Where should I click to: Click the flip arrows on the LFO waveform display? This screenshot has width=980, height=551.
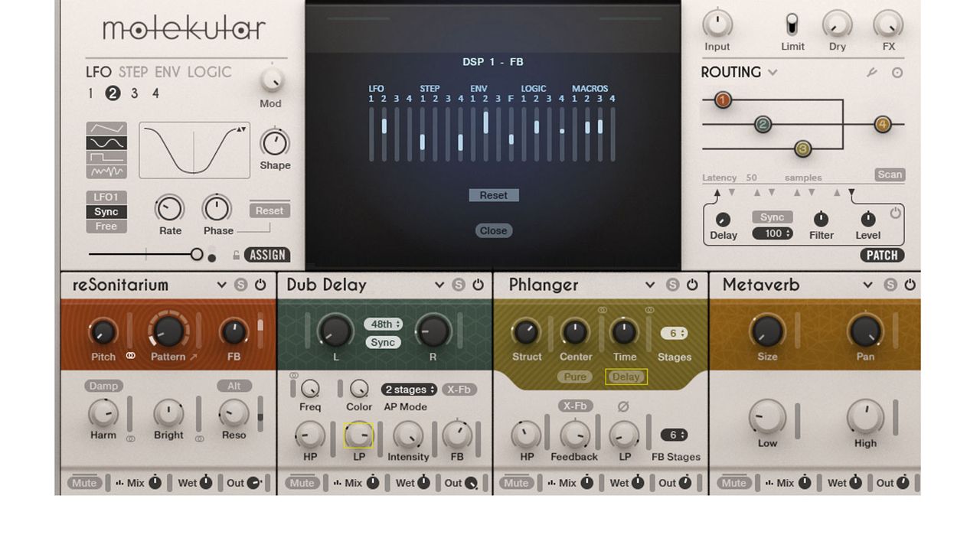[242, 129]
